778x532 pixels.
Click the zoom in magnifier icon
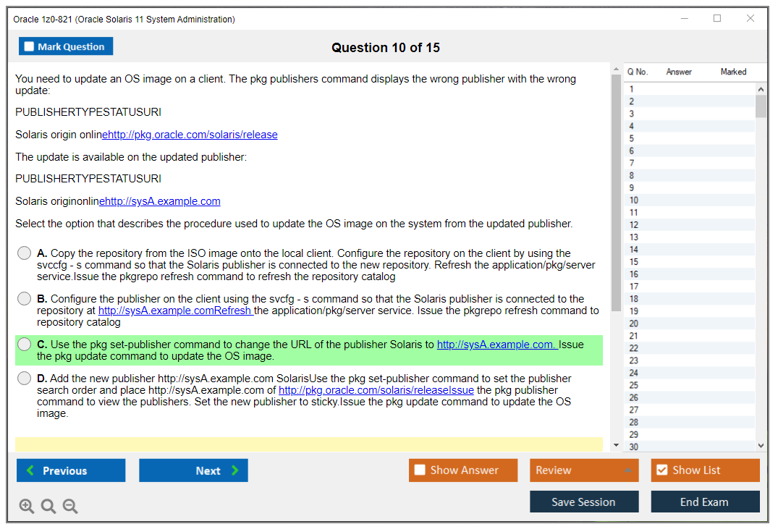point(27,507)
